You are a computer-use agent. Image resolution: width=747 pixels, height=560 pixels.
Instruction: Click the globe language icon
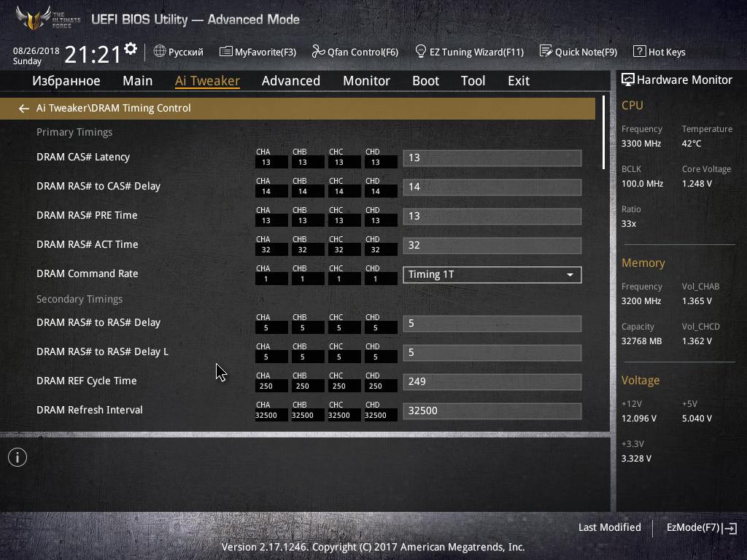(160, 52)
